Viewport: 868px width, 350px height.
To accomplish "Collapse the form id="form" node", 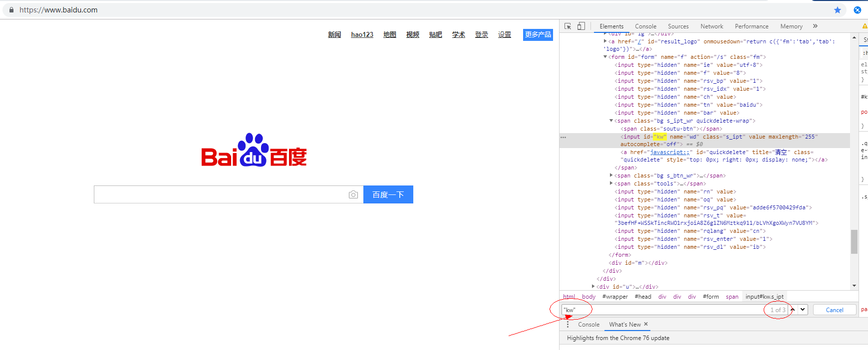I will 605,57.
